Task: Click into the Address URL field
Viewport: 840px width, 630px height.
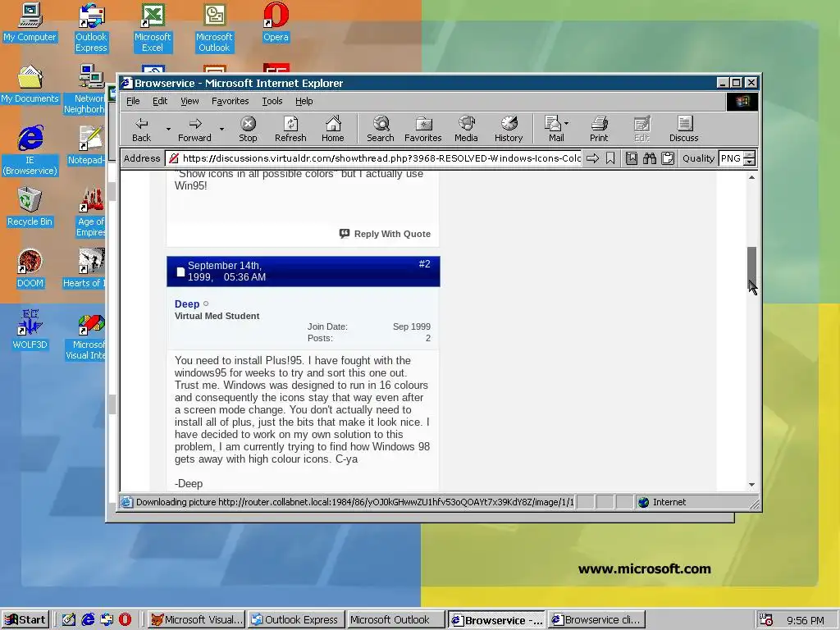Action: [x=373, y=158]
